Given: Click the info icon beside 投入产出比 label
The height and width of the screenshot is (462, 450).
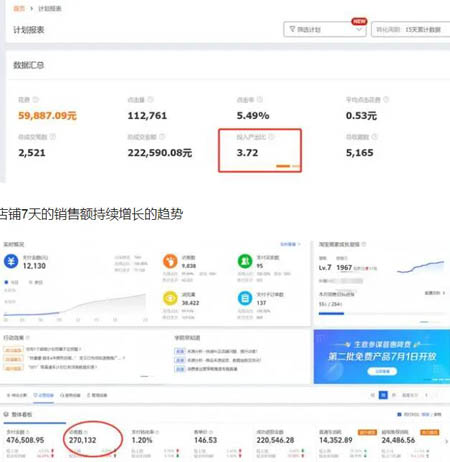Looking at the screenshot, I should (271, 137).
